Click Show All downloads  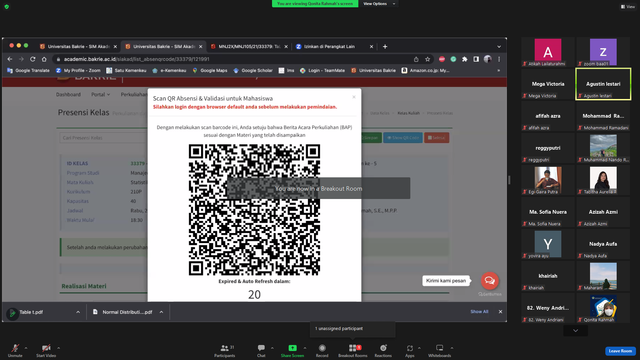(x=479, y=311)
